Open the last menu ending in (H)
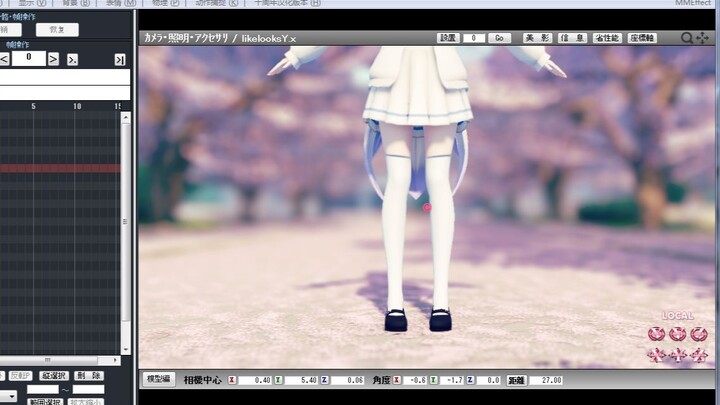The image size is (720, 405). point(287,3)
